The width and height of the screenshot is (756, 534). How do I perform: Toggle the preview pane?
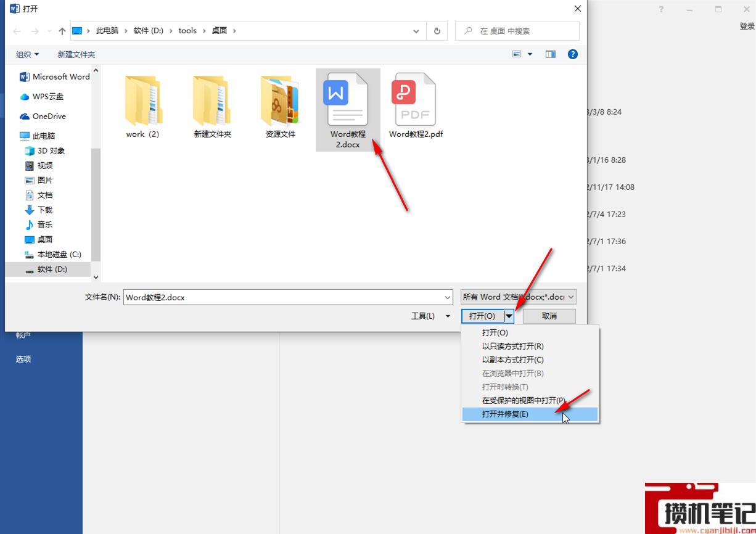click(551, 54)
